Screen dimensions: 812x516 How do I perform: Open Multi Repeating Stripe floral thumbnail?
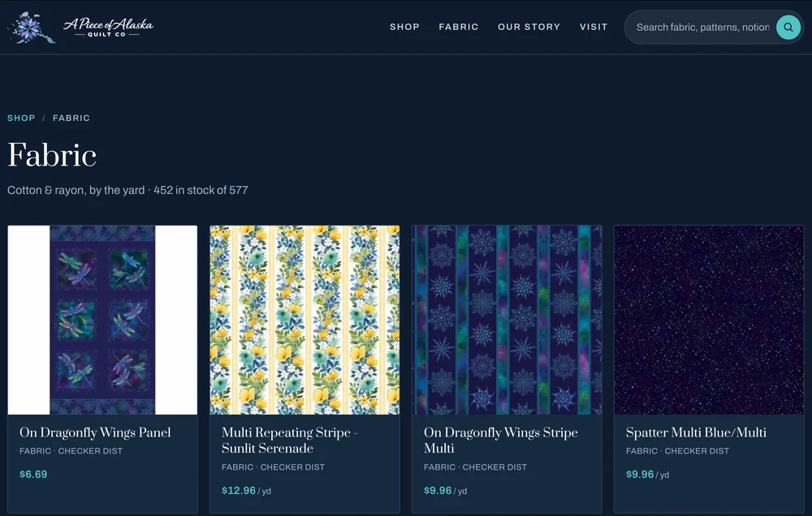pos(304,320)
